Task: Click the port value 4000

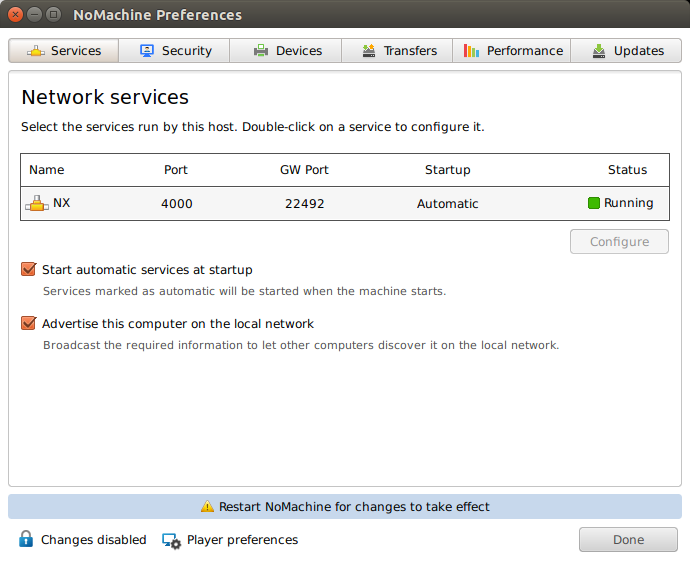Action: click(176, 204)
